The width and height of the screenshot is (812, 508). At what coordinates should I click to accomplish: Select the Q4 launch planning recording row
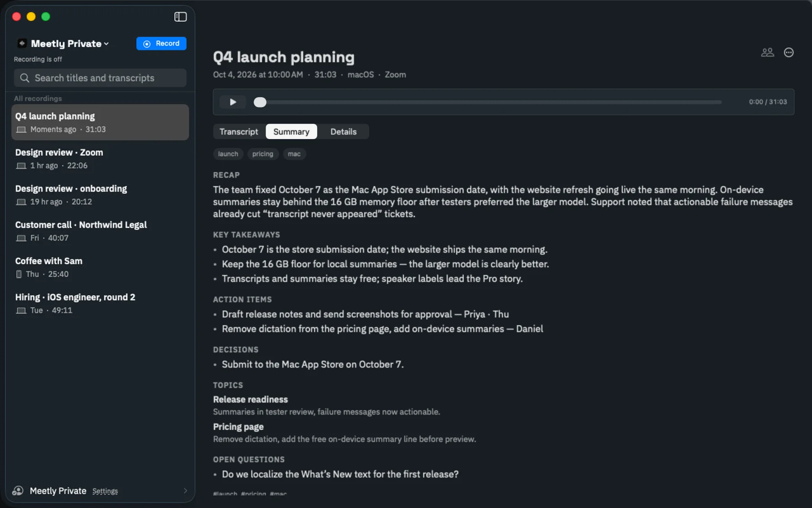point(100,122)
